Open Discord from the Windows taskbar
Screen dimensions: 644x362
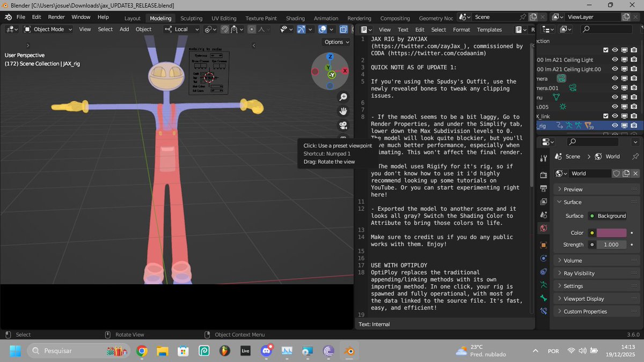tap(266, 351)
